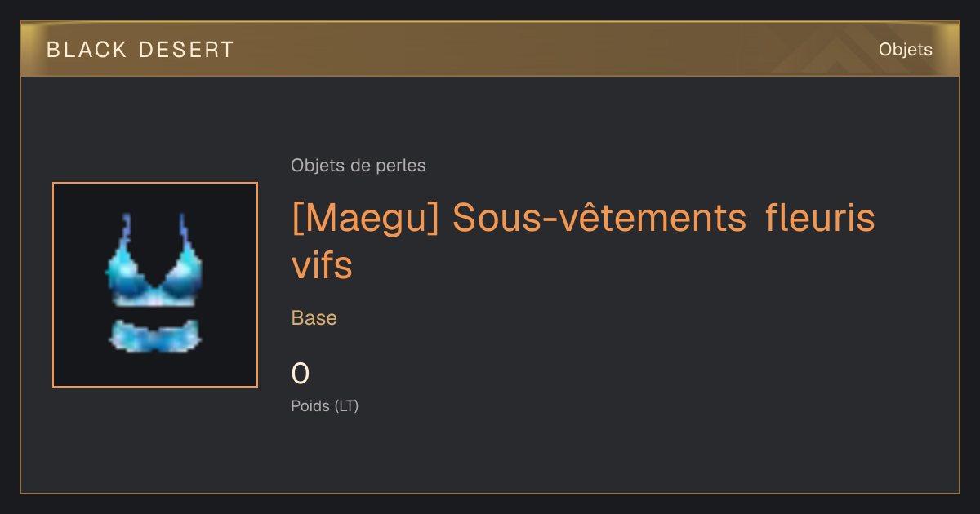
Task: Click the item title Sous-vêtements fleuris vifs
Action: 583,241
